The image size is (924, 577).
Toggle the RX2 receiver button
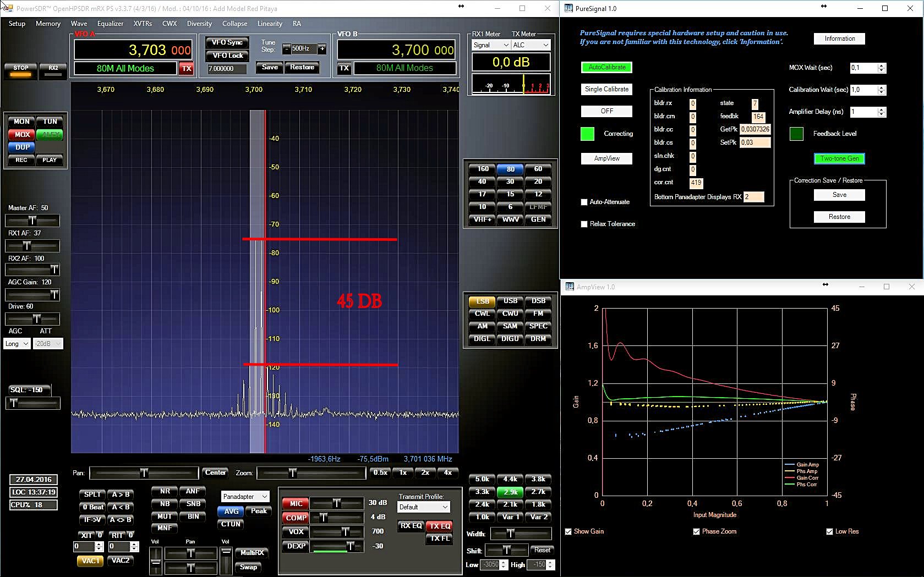pos(53,70)
